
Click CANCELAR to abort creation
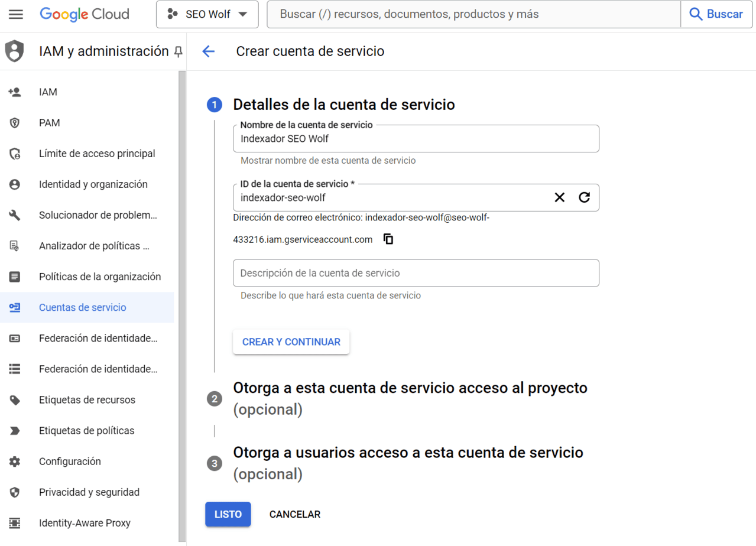click(x=294, y=514)
